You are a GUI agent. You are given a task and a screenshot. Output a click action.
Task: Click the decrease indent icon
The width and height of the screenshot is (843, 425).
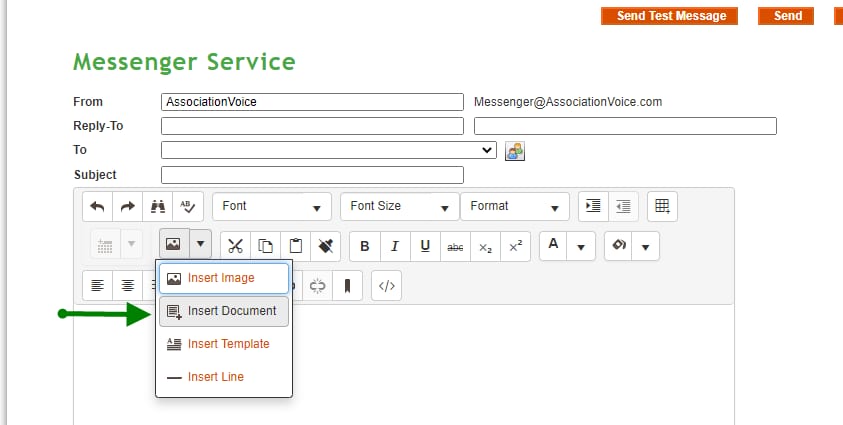point(623,206)
